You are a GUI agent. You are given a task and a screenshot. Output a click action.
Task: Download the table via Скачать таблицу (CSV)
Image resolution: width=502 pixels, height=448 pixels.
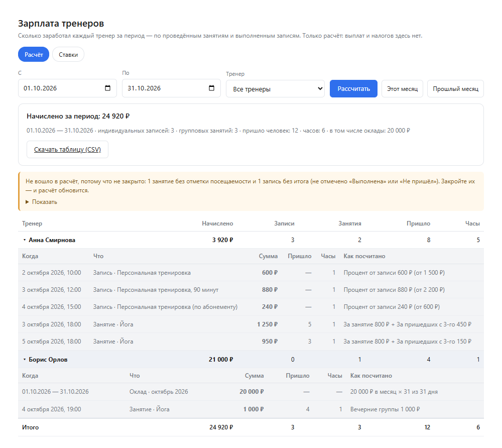point(68,150)
